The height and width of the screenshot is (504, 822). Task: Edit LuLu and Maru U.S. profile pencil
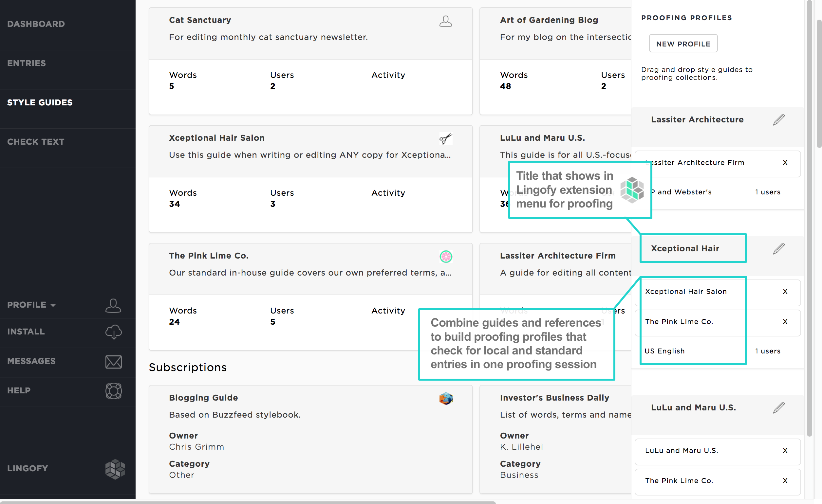pos(778,408)
